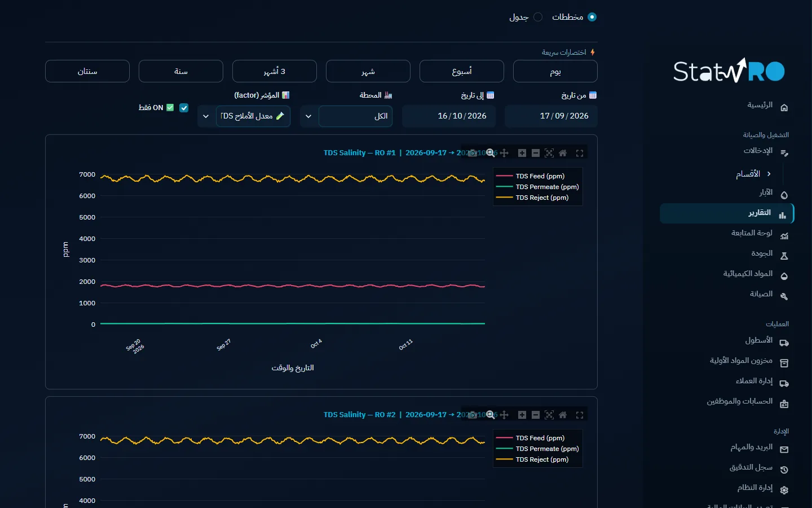Open the home page via the house icon in sidebar
The width and height of the screenshot is (812, 508).
click(x=784, y=107)
